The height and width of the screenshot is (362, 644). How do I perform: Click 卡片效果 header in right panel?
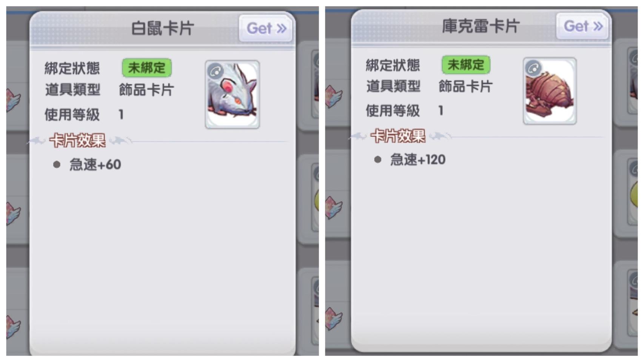click(398, 136)
